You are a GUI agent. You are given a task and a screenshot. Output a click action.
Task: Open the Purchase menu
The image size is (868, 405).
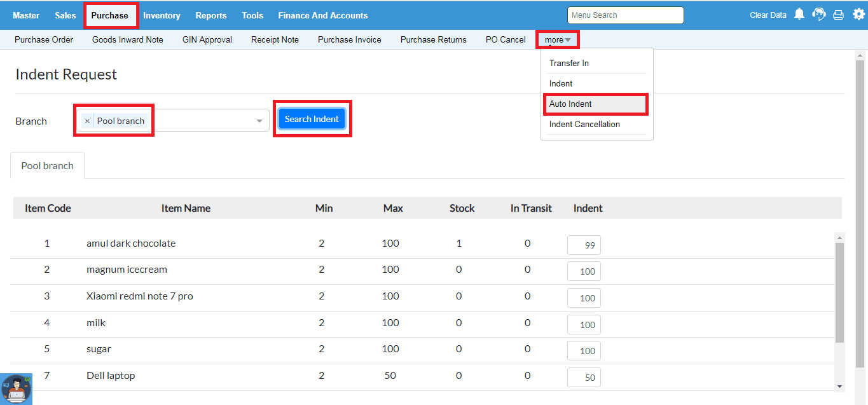(109, 15)
